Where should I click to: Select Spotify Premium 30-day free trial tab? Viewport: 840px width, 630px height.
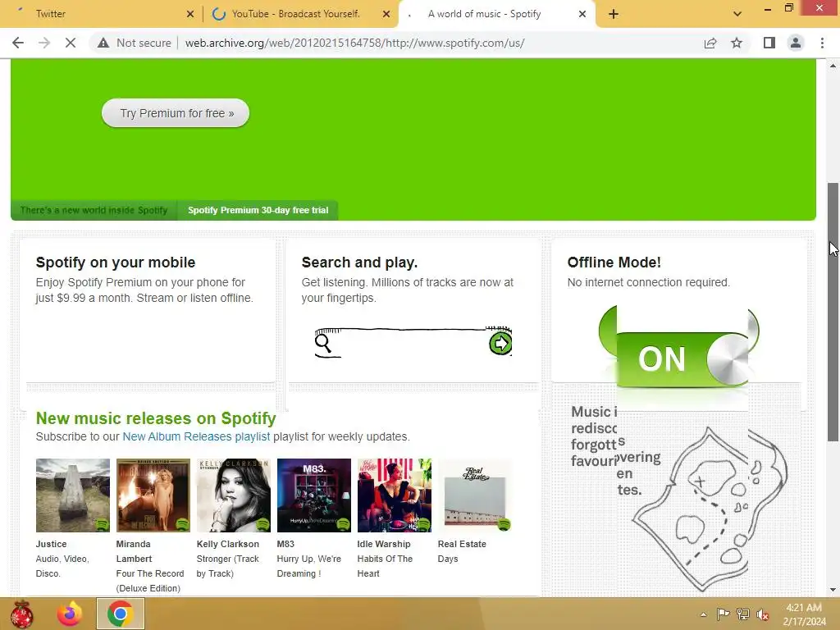[258, 210]
